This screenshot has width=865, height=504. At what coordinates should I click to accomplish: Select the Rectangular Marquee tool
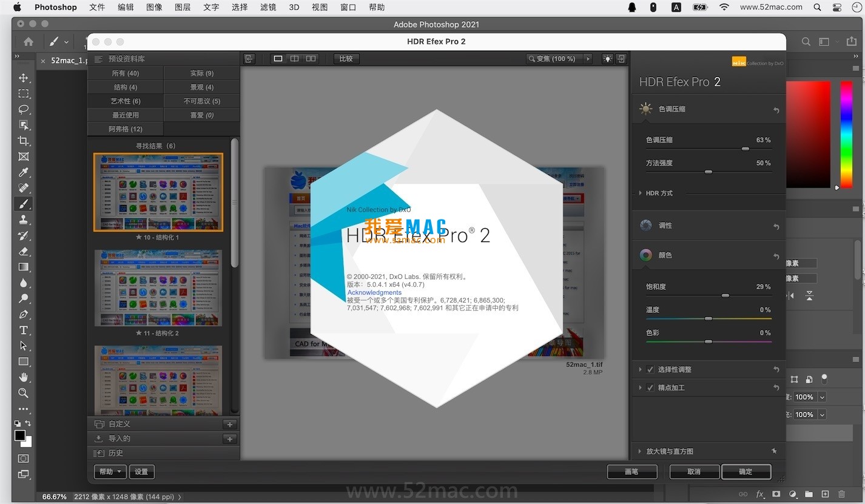click(x=24, y=93)
